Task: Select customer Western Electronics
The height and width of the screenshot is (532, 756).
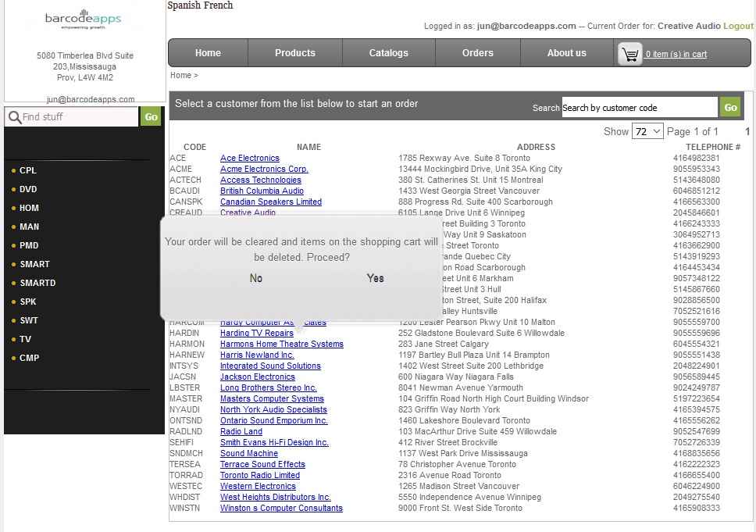Action: [258, 486]
